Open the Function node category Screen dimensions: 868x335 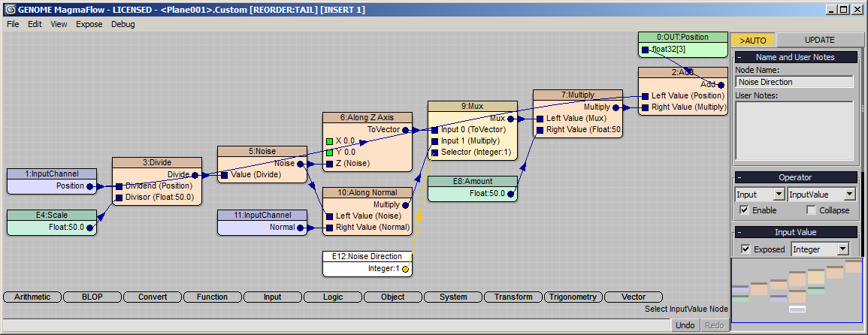213,297
